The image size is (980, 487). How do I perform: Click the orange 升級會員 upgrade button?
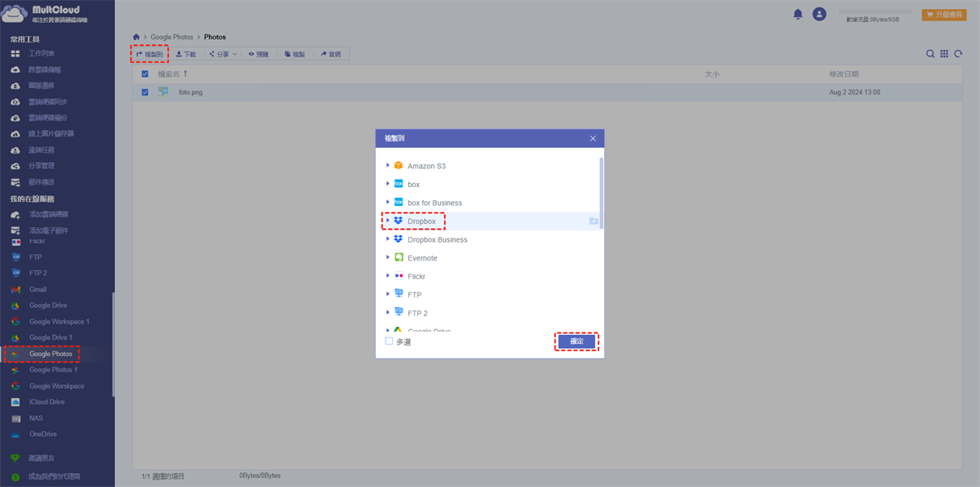pyautogui.click(x=944, y=15)
